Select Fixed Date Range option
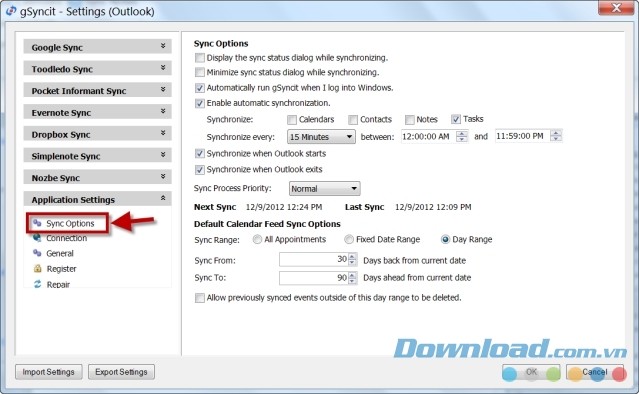This screenshot has height=394, width=639. [x=349, y=239]
